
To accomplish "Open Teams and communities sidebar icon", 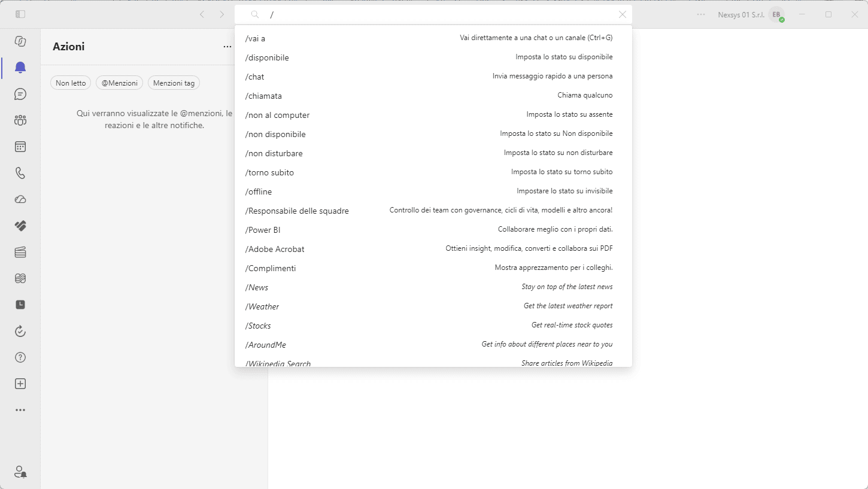I will point(20,120).
